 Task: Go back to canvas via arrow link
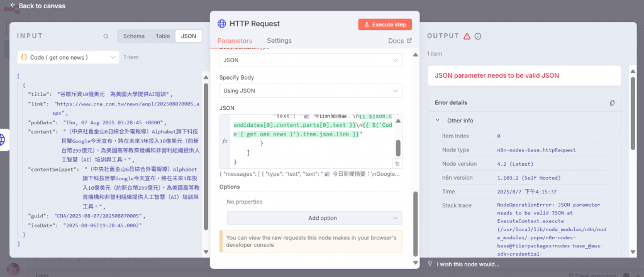[x=38, y=6]
